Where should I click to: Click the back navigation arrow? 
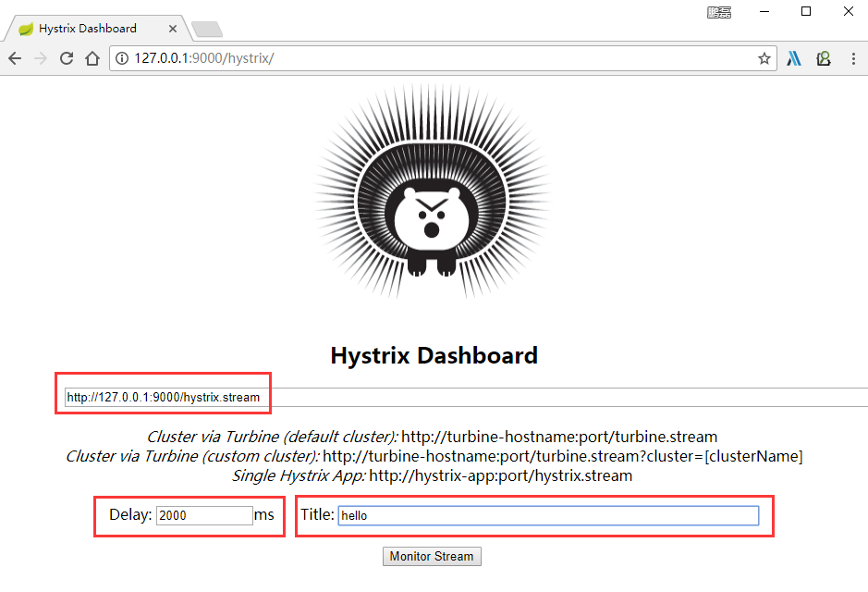[15, 57]
